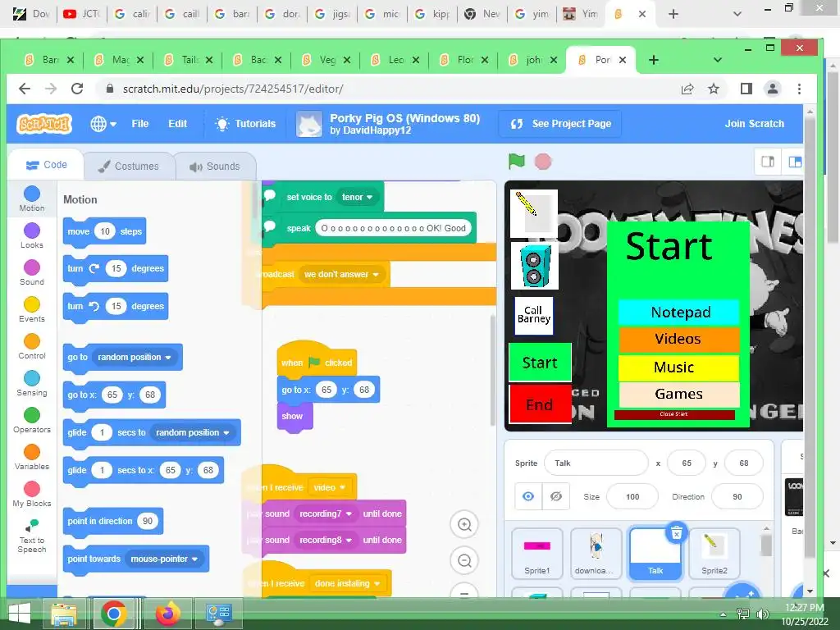Image resolution: width=840 pixels, height=630 pixels.
Task: Open the tenor voice dropdown
Action: pyautogui.click(x=357, y=197)
